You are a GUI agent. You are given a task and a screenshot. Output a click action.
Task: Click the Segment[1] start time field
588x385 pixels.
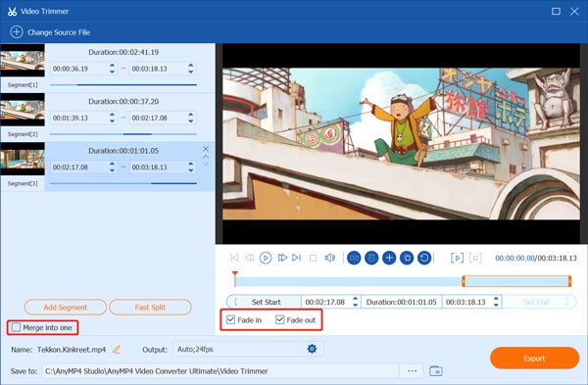[83, 69]
